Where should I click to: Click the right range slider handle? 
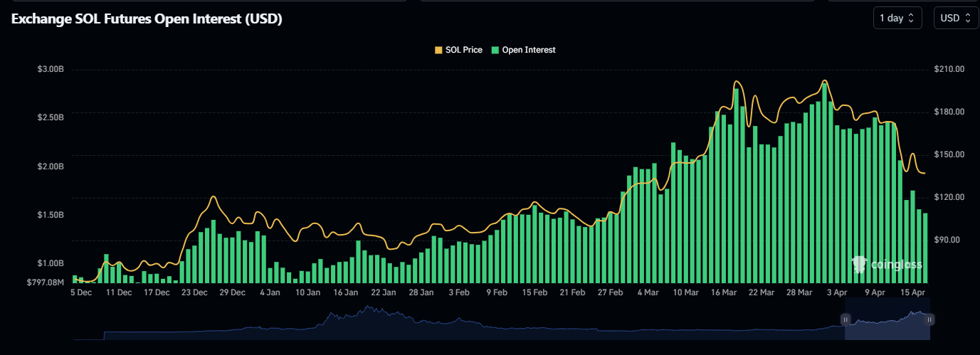click(929, 320)
